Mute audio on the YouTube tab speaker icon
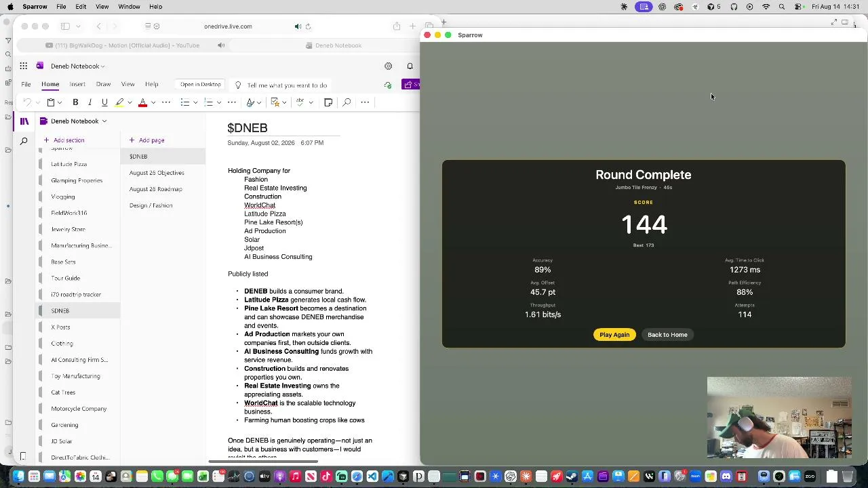Image resolution: width=868 pixels, height=488 pixels. (x=221, y=45)
